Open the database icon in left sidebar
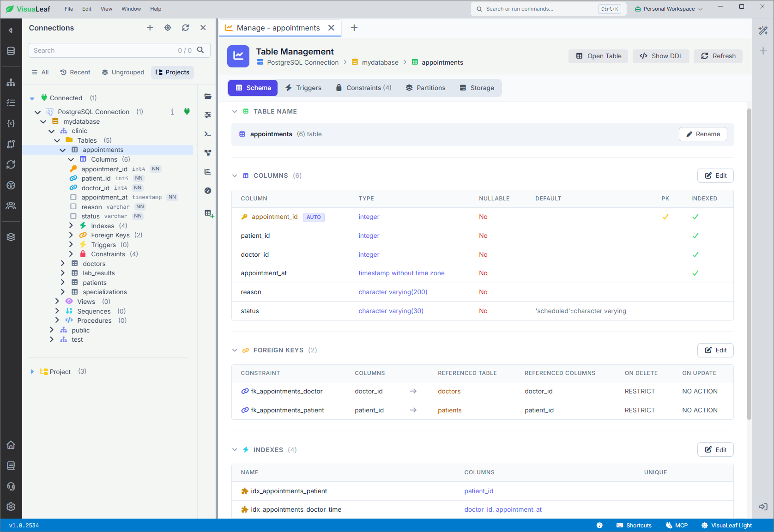 point(11,51)
